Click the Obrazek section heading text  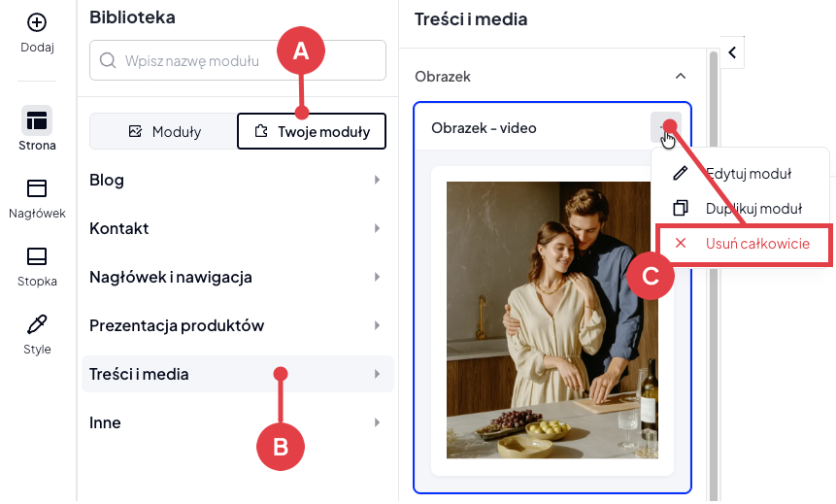(x=443, y=77)
